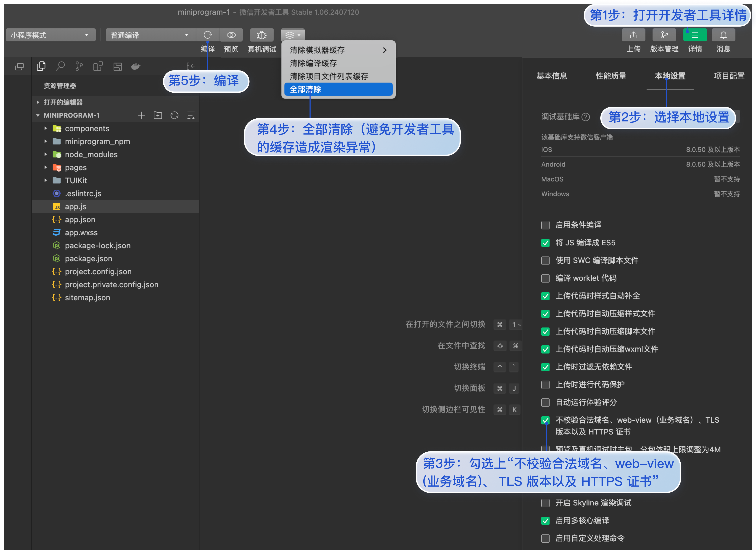The width and height of the screenshot is (756, 554).
Task: Refresh the MINIPROGRAM-1 file tree
Action: pyautogui.click(x=174, y=115)
